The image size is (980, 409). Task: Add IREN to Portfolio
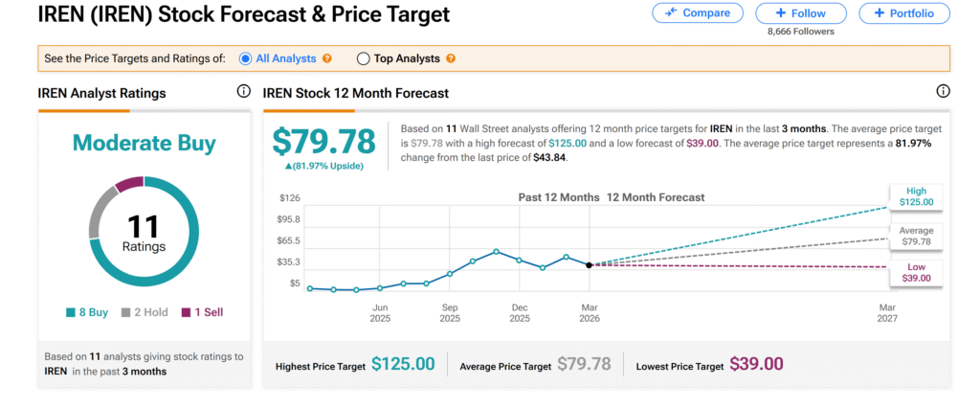[x=903, y=13]
